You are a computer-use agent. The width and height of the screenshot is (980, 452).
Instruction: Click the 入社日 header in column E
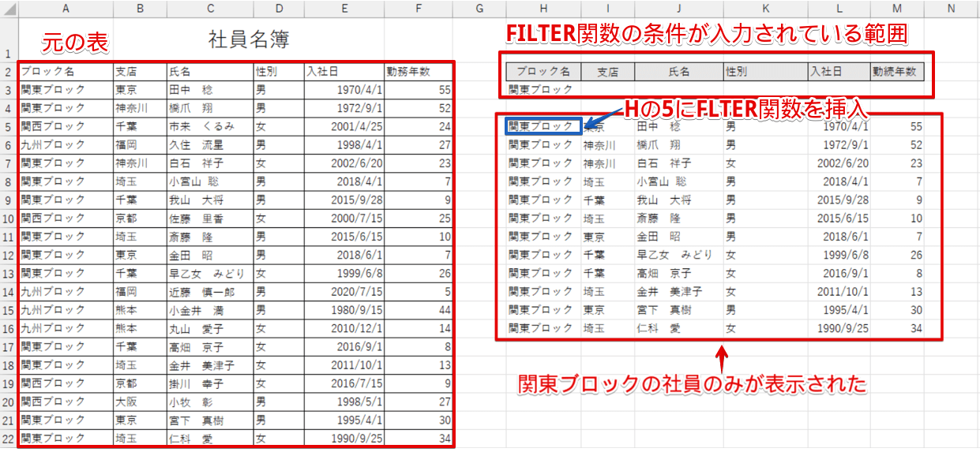(343, 71)
